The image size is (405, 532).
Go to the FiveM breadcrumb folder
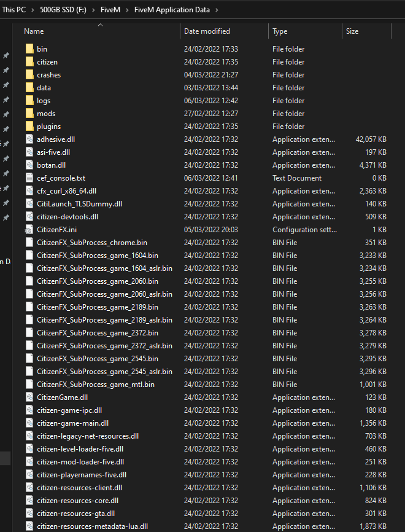110,9
